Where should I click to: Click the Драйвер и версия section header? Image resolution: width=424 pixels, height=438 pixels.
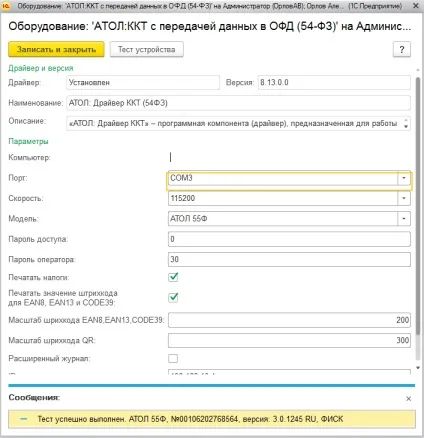pyautogui.click(x=41, y=68)
